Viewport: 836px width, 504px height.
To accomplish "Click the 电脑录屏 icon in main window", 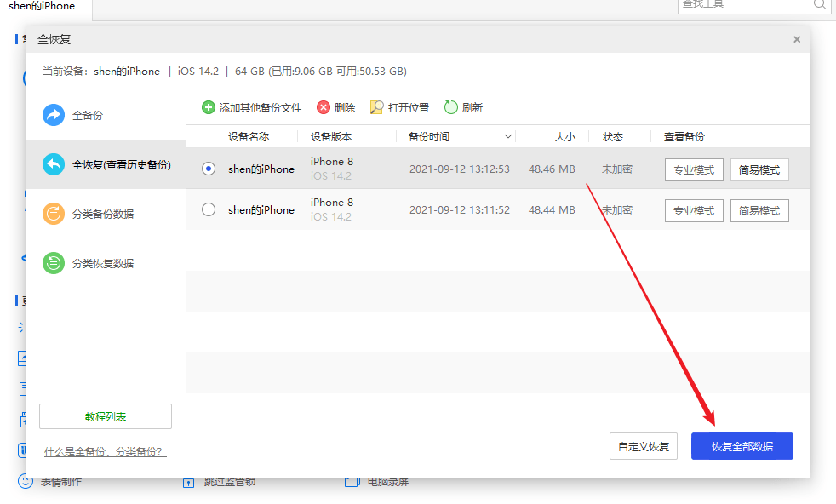I will 352,482.
